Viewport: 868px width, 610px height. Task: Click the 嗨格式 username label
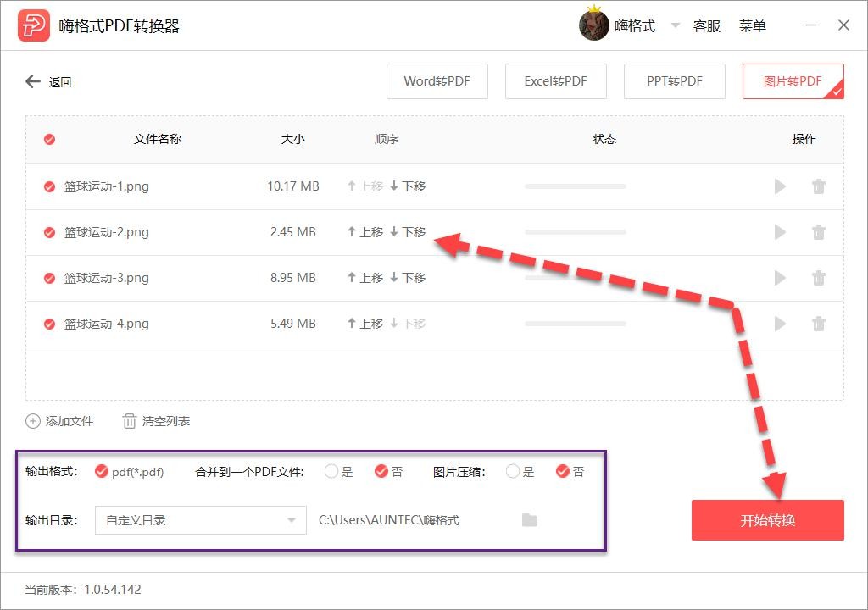click(635, 26)
